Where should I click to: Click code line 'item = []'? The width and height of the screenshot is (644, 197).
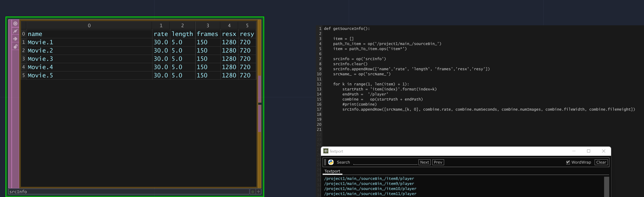pos(343,39)
